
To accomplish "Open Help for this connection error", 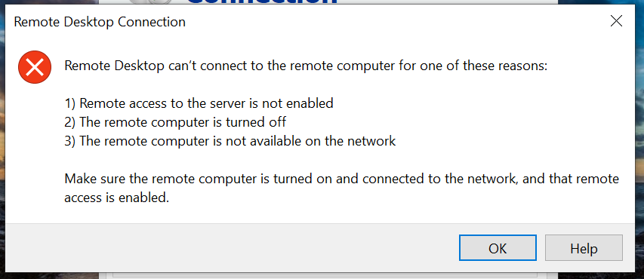I will pos(584,248).
